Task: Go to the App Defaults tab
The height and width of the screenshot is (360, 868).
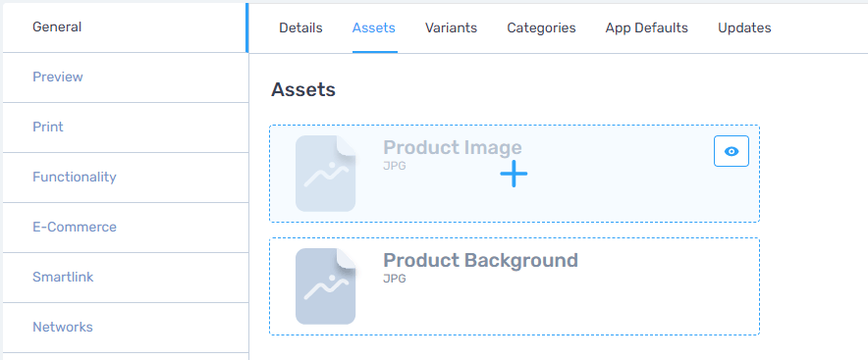Action: (x=646, y=27)
